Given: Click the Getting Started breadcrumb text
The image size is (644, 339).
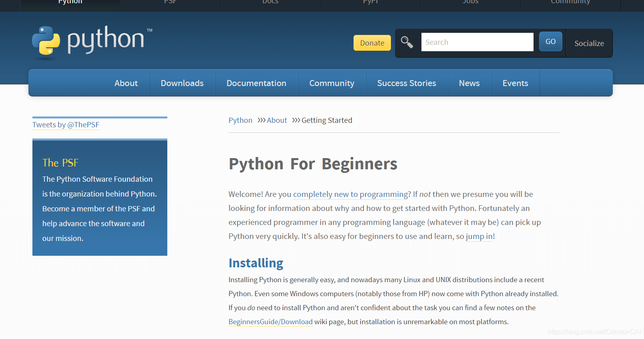Looking at the screenshot, I should pos(327,120).
